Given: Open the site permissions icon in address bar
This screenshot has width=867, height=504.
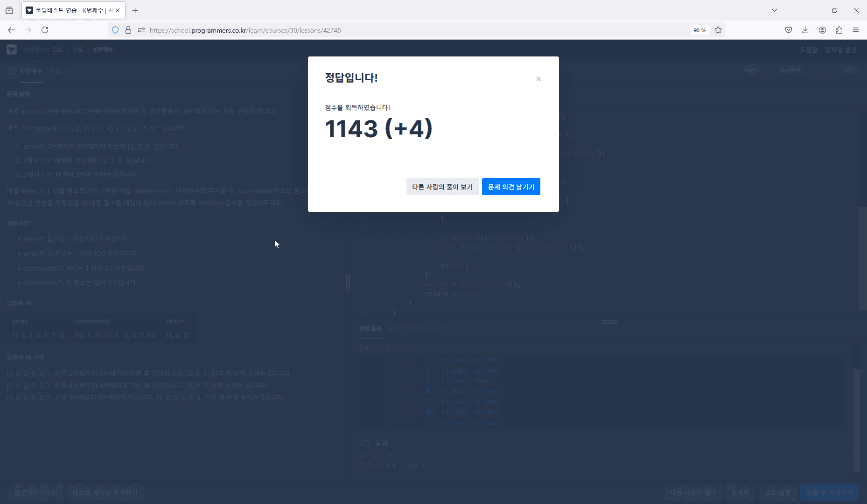Looking at the screenshot, I should point(141,30).
